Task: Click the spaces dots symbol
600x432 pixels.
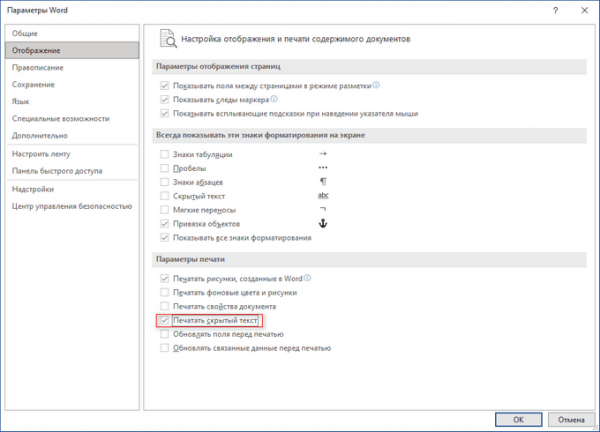Action: [323, 168]
